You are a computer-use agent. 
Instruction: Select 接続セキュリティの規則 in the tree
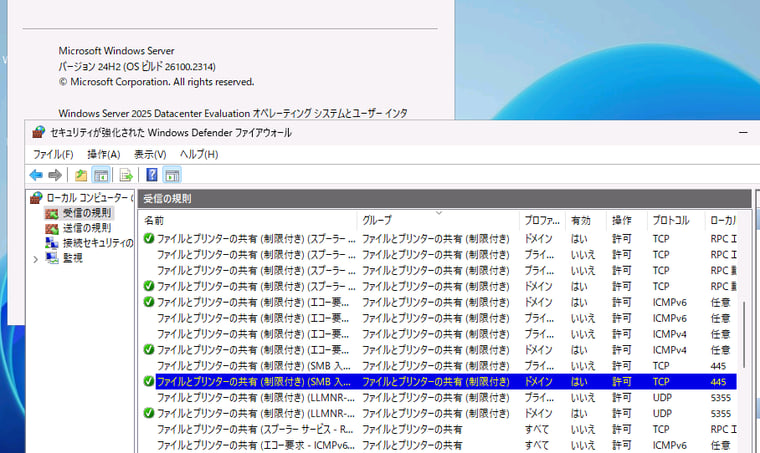click(x=98, y=243)
